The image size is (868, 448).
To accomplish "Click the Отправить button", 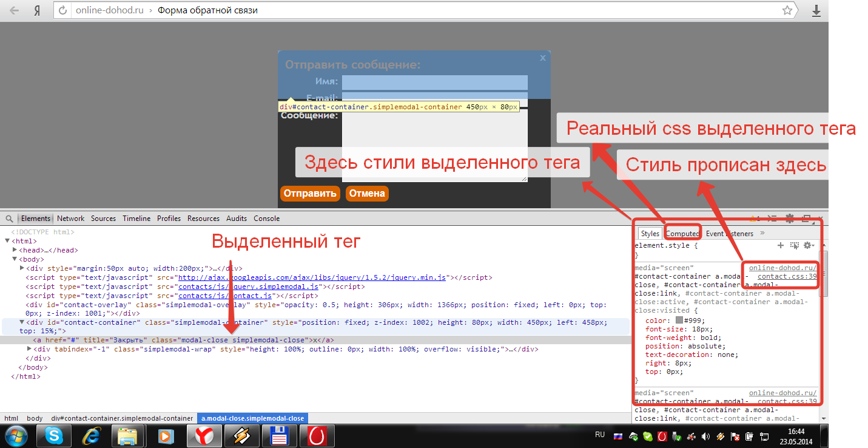I will tap(310, 194).
